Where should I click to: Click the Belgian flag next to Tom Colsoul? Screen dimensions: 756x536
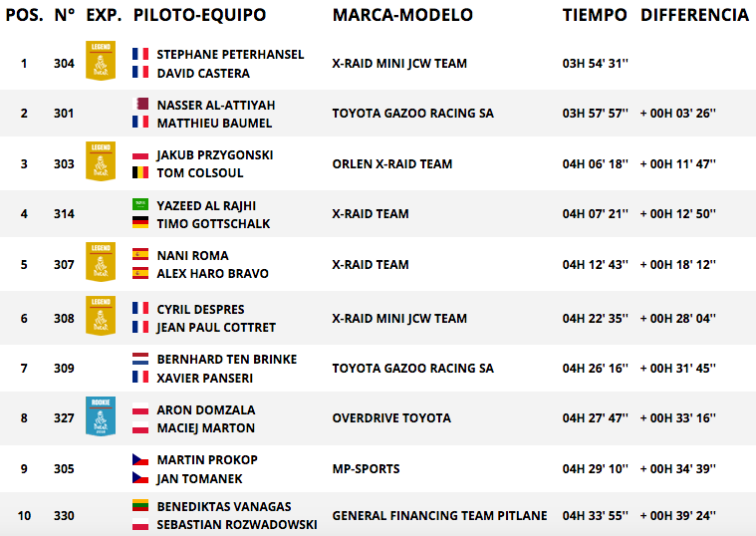(140, 172)
